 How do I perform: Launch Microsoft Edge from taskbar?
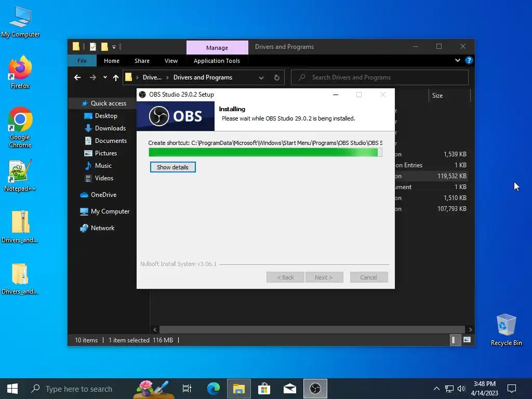214,389
